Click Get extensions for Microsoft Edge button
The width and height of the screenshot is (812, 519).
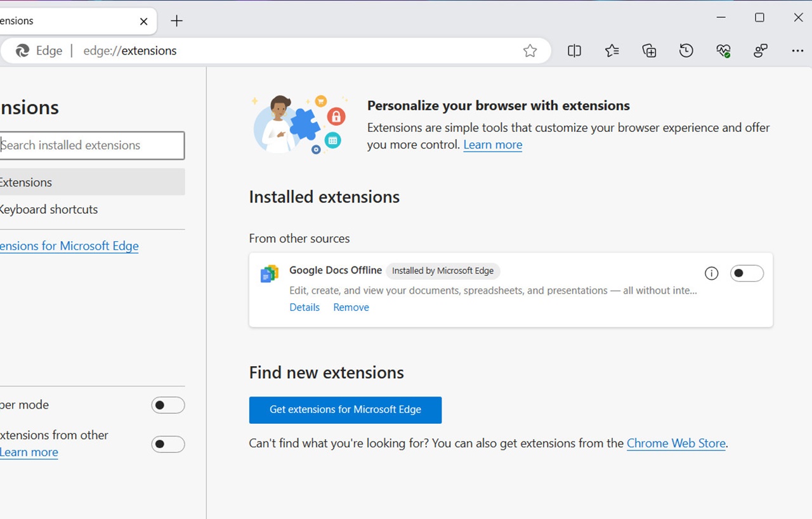pyautogui.click(x=345, y=410)
